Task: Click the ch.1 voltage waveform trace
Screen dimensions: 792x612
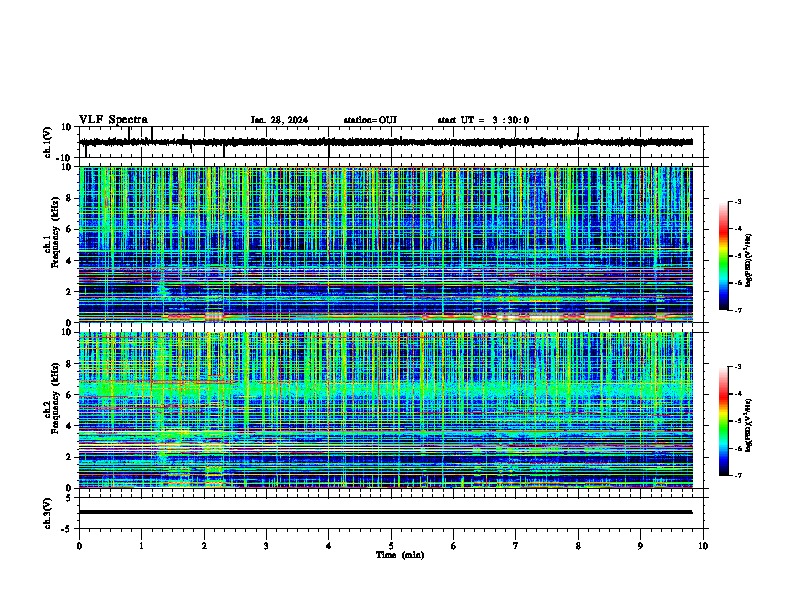Action: click(386, 142)
